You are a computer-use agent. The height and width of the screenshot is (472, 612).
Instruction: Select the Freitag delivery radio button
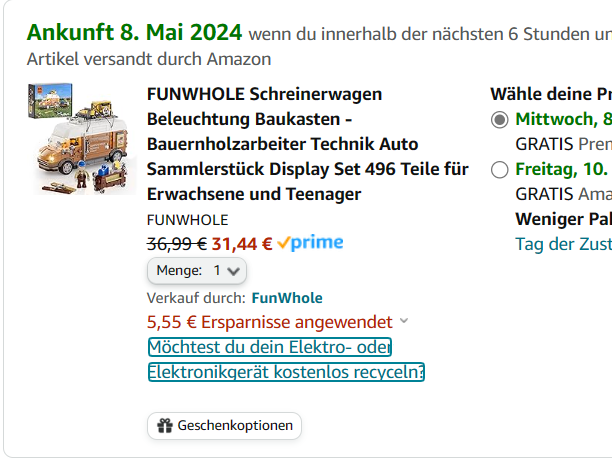click(x=500, y=169)
